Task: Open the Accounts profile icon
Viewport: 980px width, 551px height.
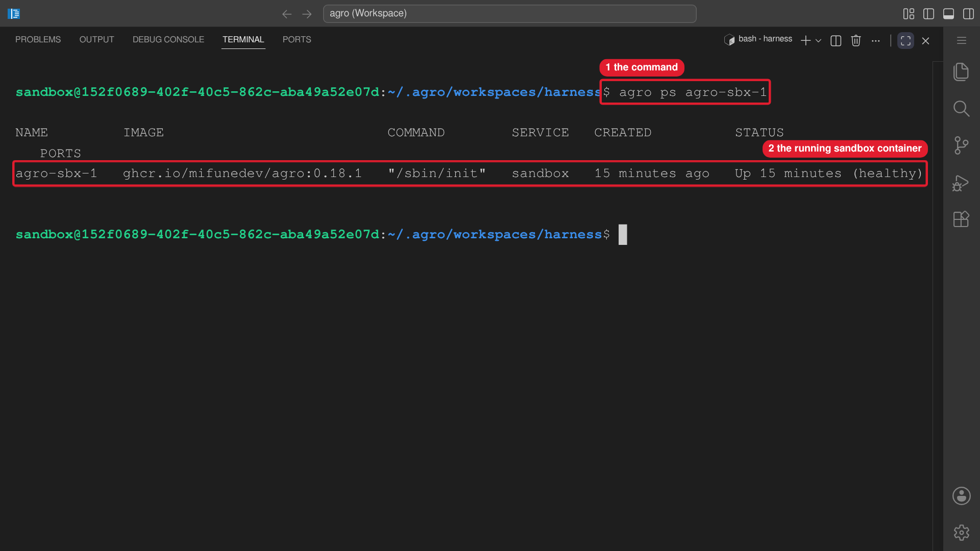Action: 962,496
